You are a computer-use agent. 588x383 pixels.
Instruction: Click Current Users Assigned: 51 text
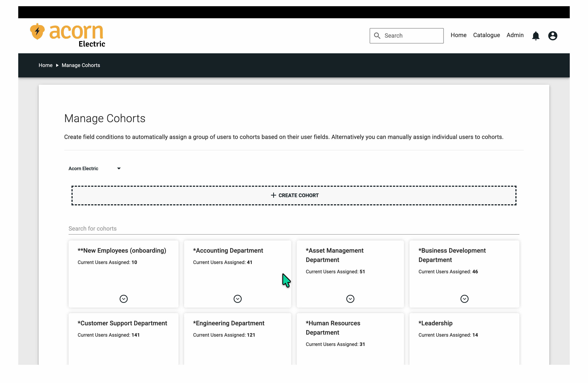click(335, 272)
